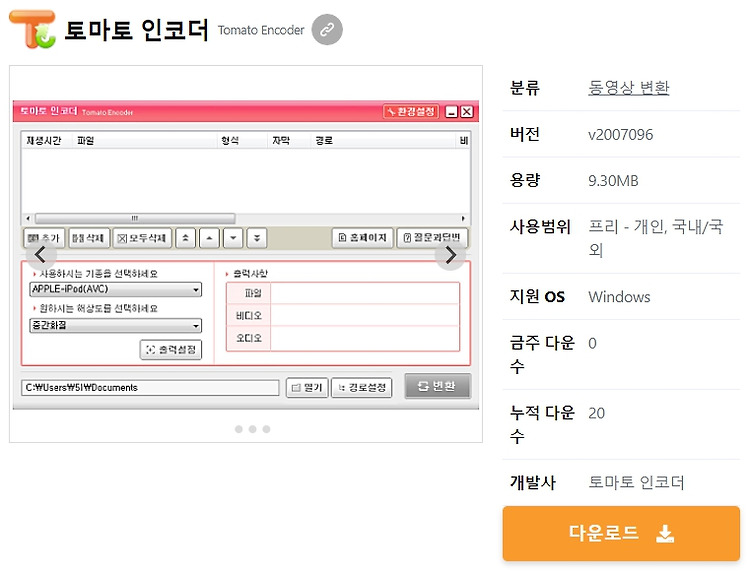Click the Windows supported OS text
750x573 pixels.
619,297
